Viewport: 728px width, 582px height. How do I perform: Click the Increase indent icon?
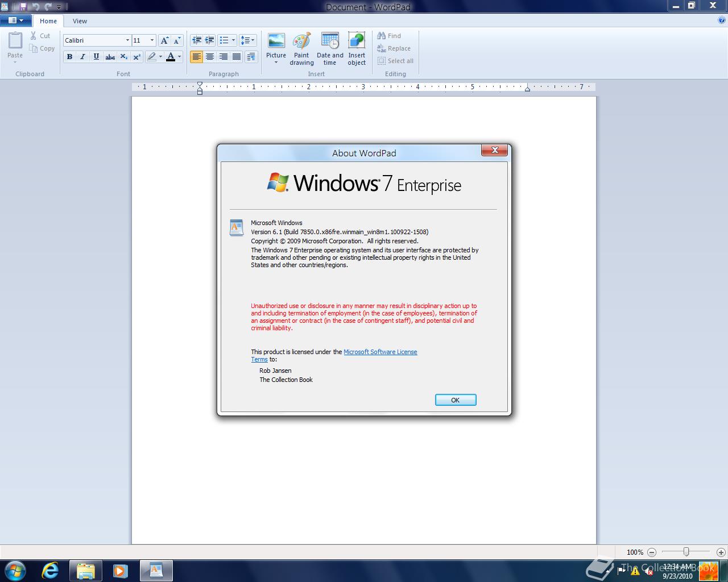[209, 40]
